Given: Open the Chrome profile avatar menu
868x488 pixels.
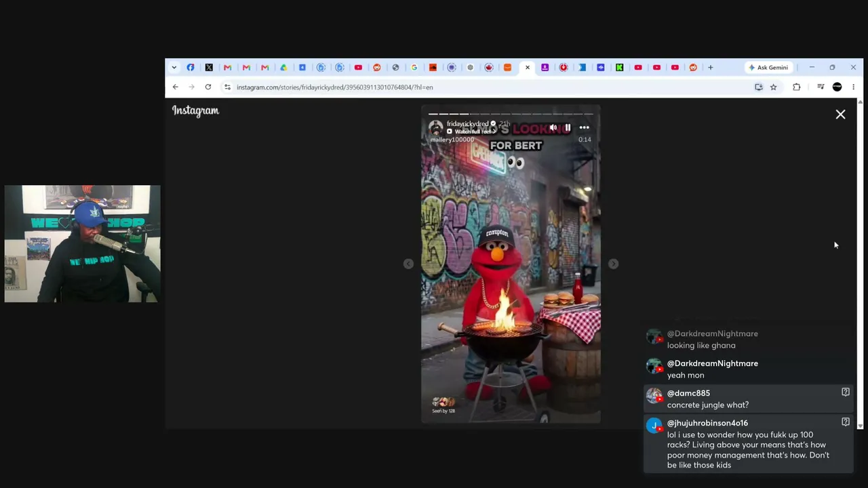Looking at the screenshot, I should 837,87.
